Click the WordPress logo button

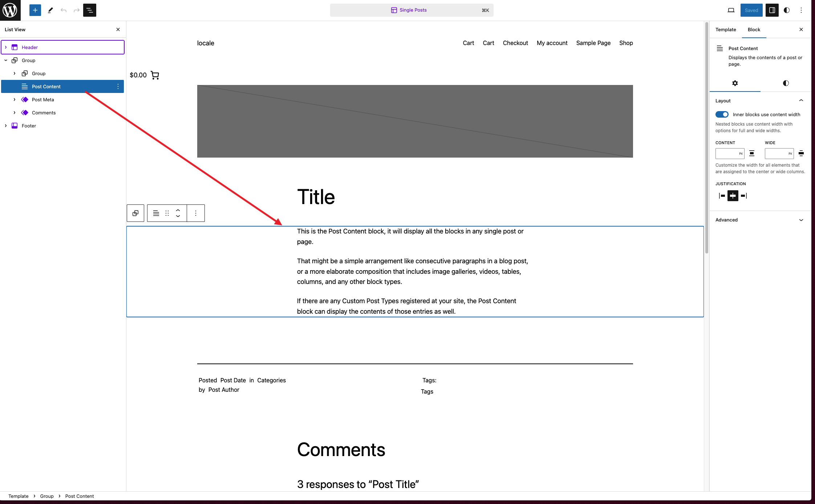[x=10, y=10]
